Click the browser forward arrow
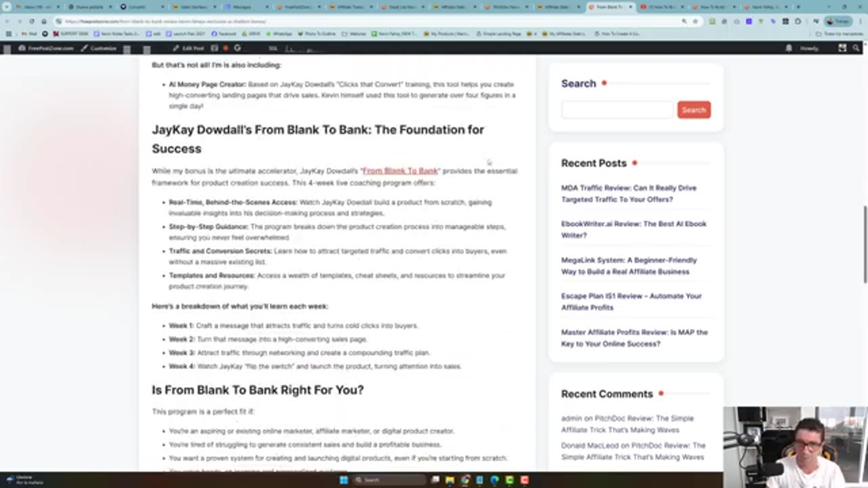Screen dimensions: 868x488 (20, 21)
